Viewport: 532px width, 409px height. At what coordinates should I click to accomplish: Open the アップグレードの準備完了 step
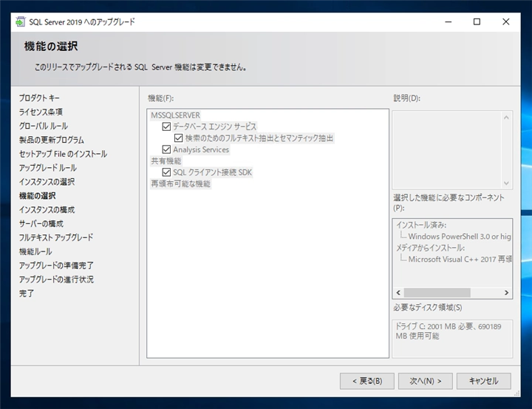tap(56, 266)
